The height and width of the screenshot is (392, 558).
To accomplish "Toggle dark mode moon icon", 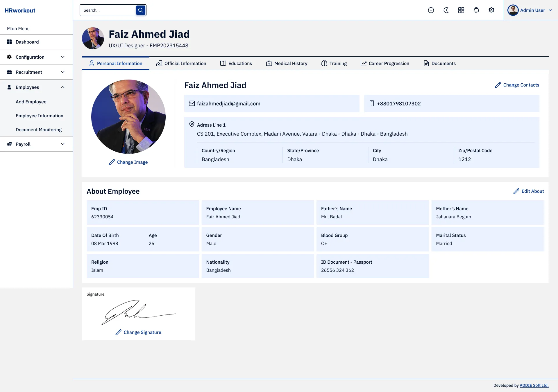I will (x=446, y=10).
